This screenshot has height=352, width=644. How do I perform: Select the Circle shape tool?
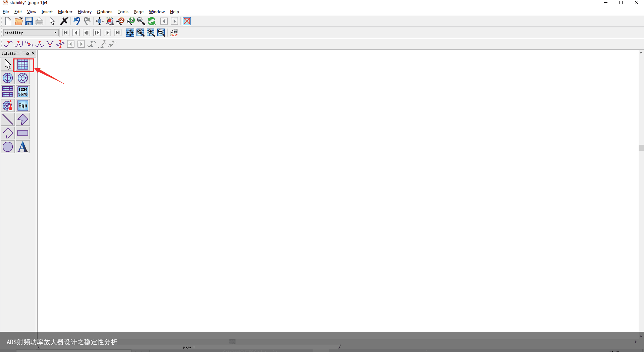pyautogui.click(x=8, y=147)
